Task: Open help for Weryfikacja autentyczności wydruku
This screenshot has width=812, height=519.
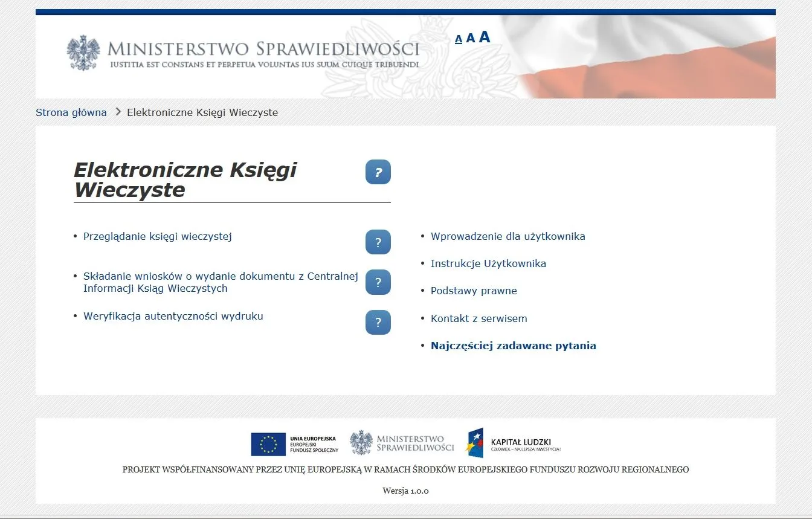Action: pos(378,322)
